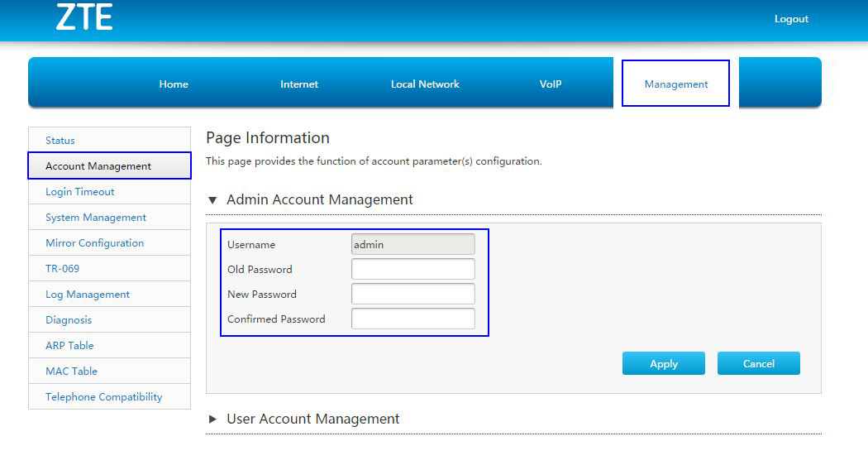
Task: Open the Status sidebar item
Action: tap(110, 140)
